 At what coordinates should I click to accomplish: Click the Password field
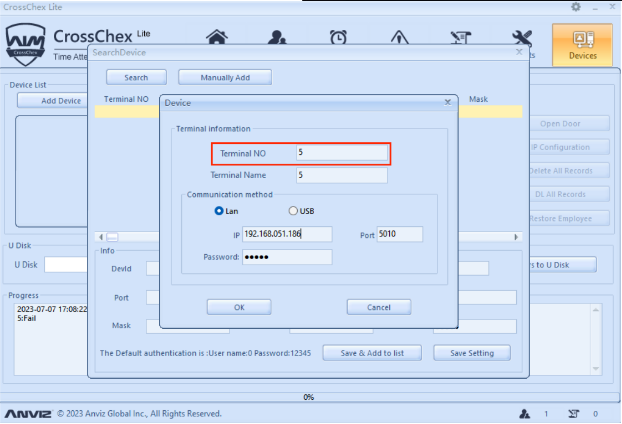[287, 257]
